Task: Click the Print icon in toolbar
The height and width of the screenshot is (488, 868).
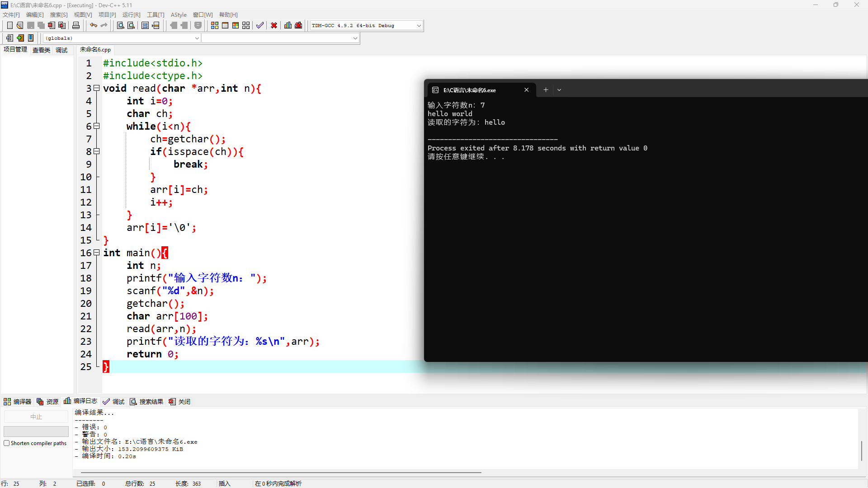Action: pyautogui.click(x=76, y=26)
